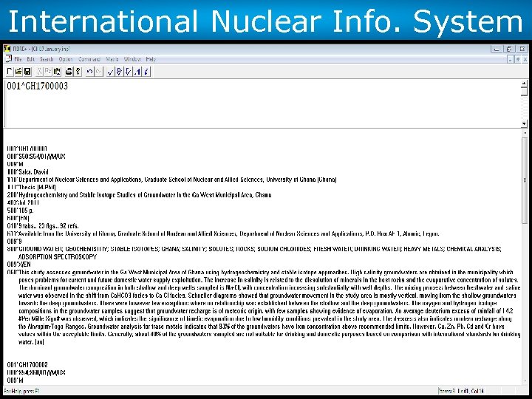Screen dimensions: 532x399
Task: Open the Matrix menu
Action: pyautogui.click(x=112, y=59)
